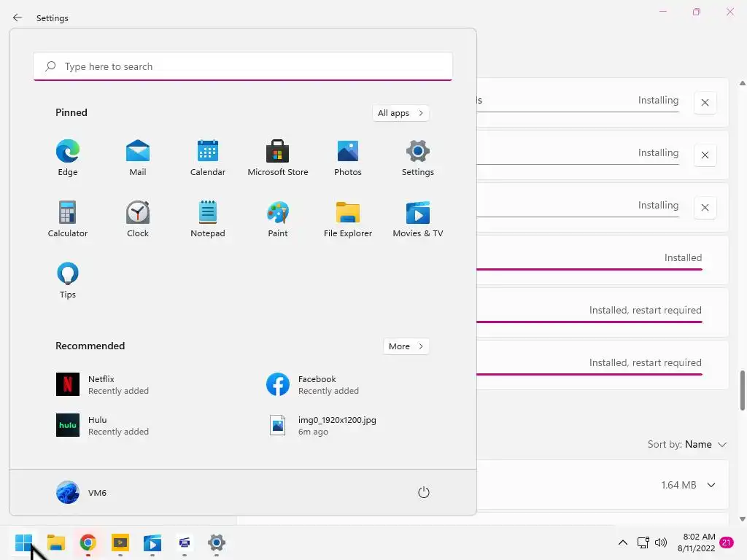Open the volume control in system tray
This screenshot has height=560, width=747.
[x=661, y=542]
